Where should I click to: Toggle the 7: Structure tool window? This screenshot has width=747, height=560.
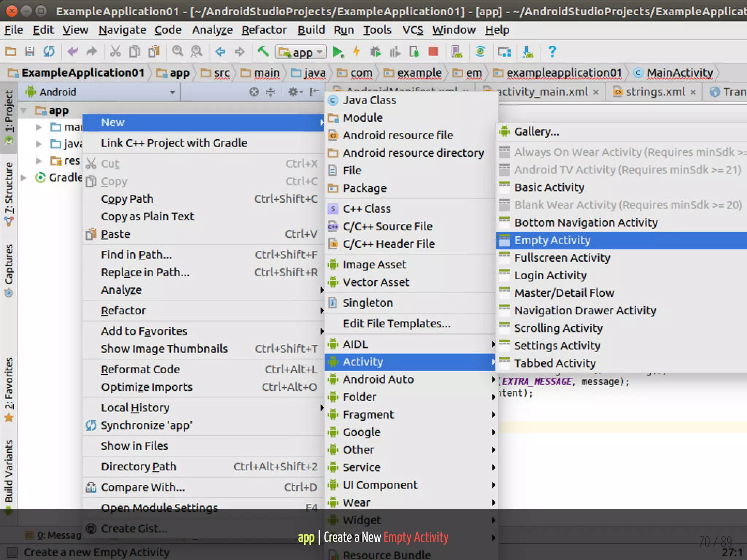coord(8,194)
